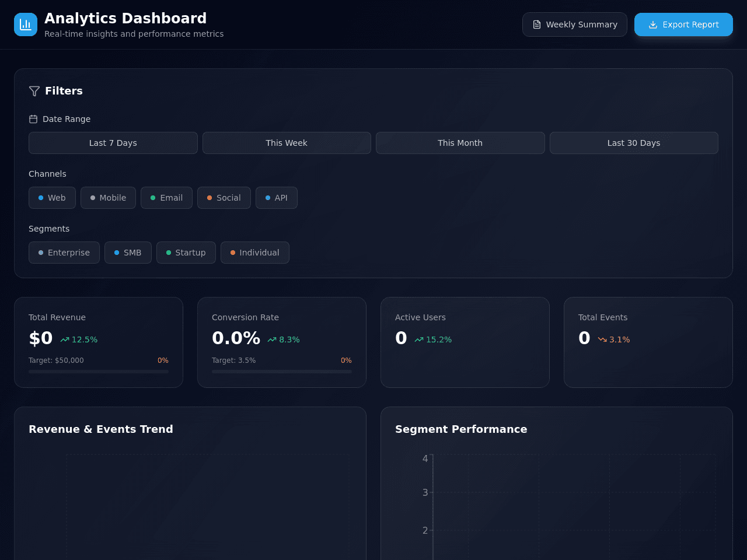Toggle the Individual segment filter
The width and height of the screenshot is (747, 560).
click(255, 253)
